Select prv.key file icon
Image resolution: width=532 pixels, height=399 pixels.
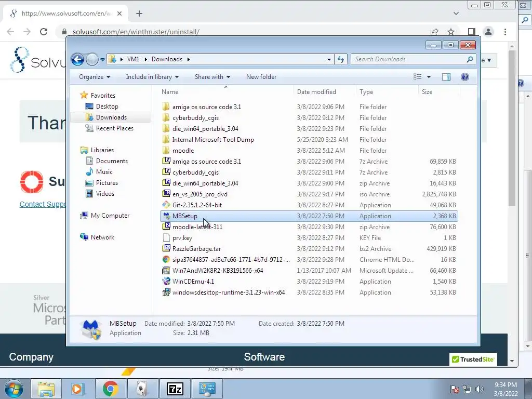(x=166, y=237)
